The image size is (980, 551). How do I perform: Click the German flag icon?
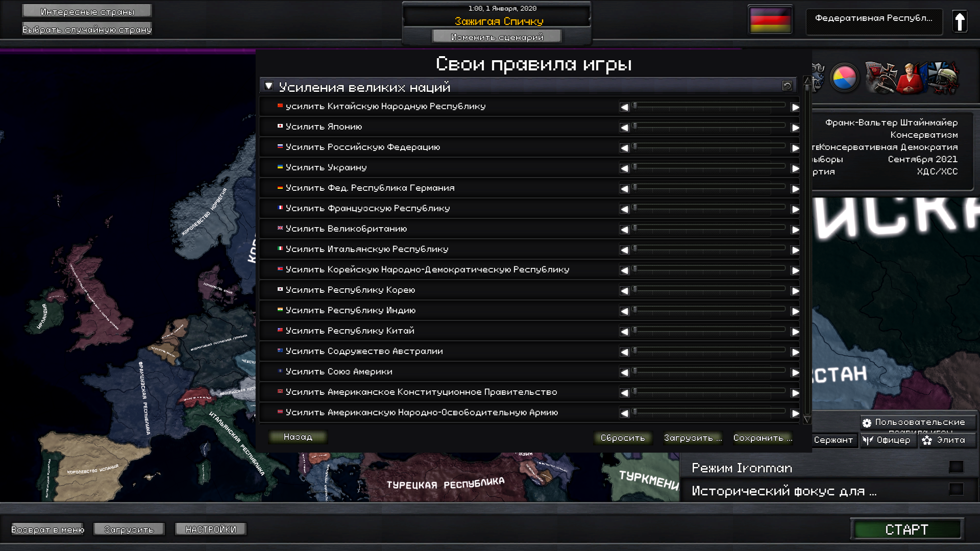click(770, 19)
